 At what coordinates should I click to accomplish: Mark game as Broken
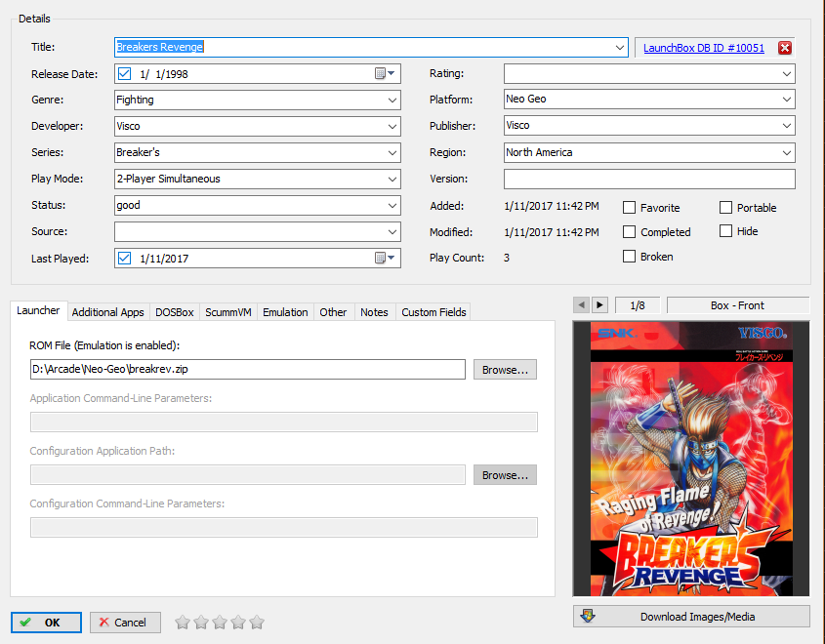[x=629, y=256]
